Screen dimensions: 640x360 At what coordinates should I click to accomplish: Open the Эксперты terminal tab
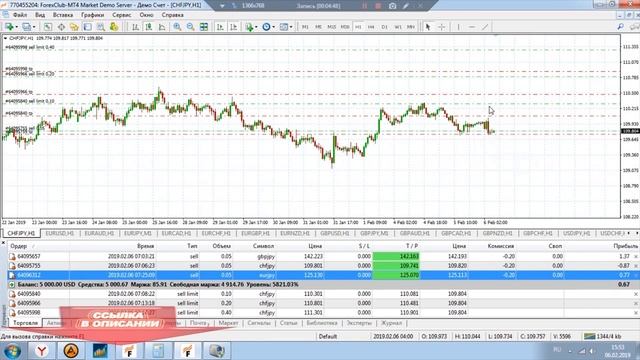coord(359,323)
